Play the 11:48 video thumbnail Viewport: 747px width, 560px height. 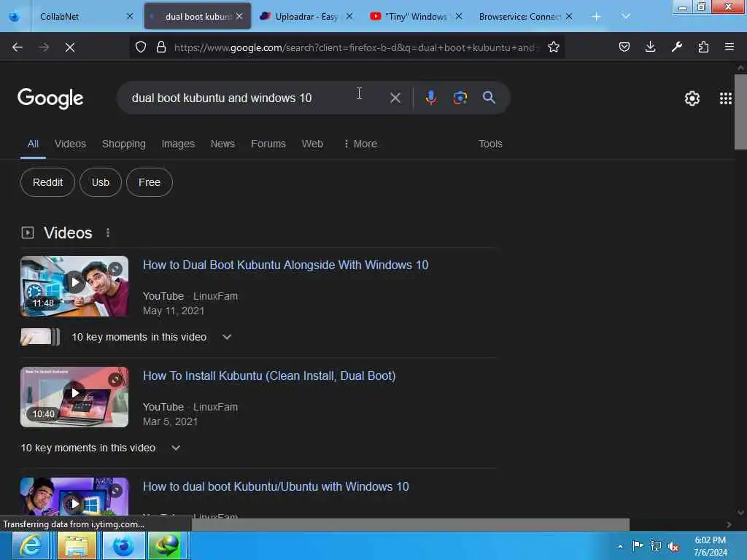point(74,286)
